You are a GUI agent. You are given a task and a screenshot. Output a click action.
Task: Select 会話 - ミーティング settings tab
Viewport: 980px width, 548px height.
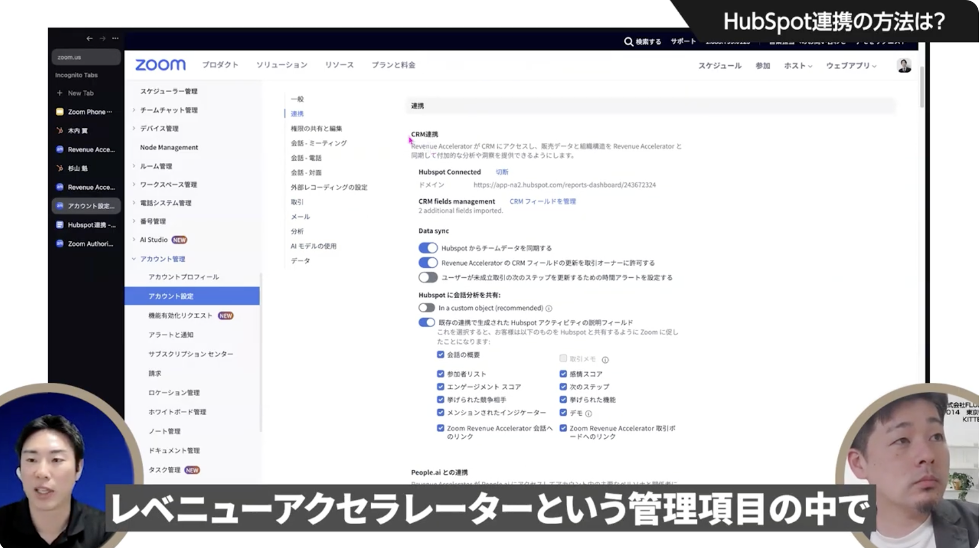[x=319, y=143]
